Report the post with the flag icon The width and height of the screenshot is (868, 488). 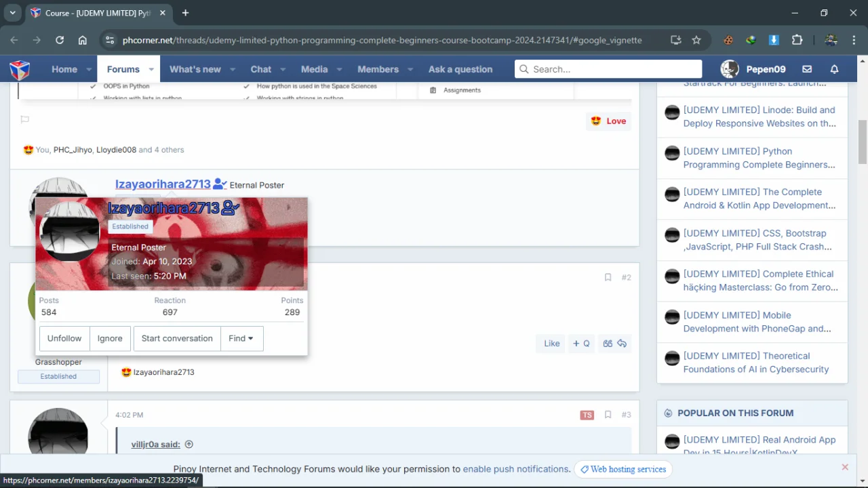pos(25,120)
